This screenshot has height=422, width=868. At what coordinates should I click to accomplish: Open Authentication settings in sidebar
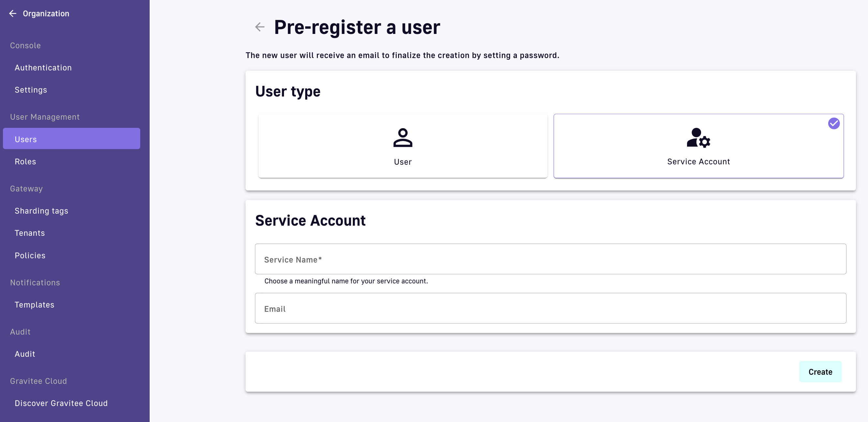click(x=43, y=68)
